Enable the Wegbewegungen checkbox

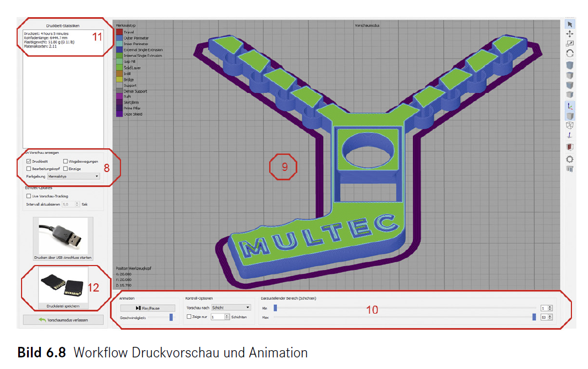65,161
